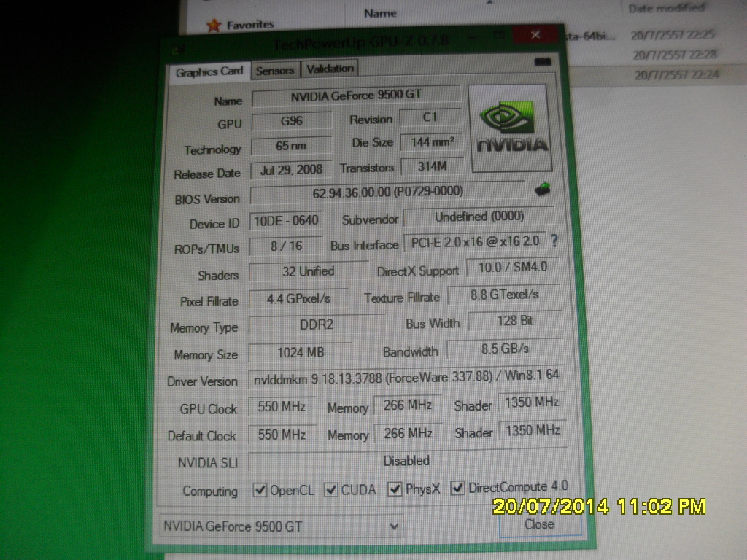Screen dimensions: 747x560
Task: Open Favorites in Explorer navigation pane
Action: click(x=250, y=24)
